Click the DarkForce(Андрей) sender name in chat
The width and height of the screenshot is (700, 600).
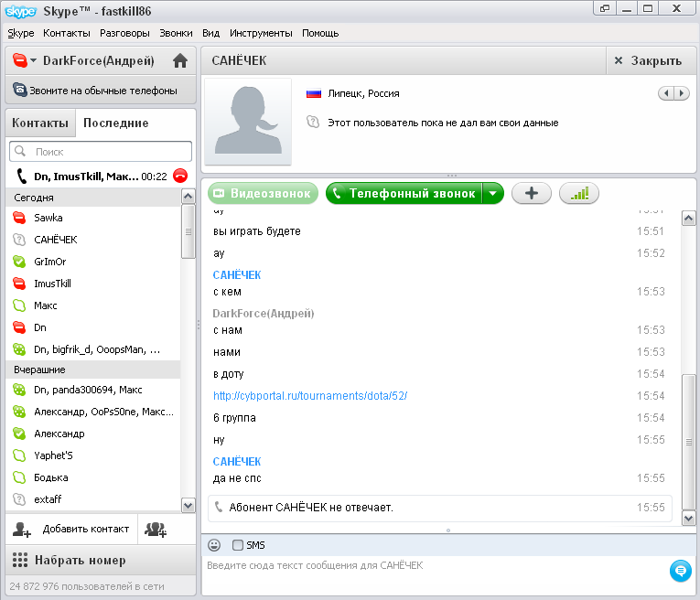pos(264,313)
